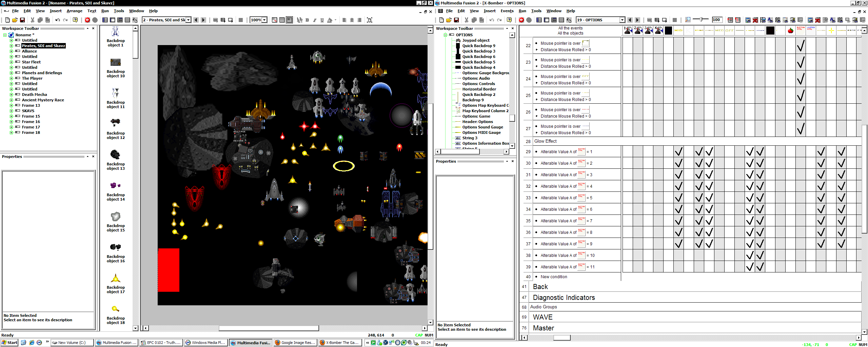868x347 pixels.
Task: Open Text menu in Noname window
Action: pos(92,11)
